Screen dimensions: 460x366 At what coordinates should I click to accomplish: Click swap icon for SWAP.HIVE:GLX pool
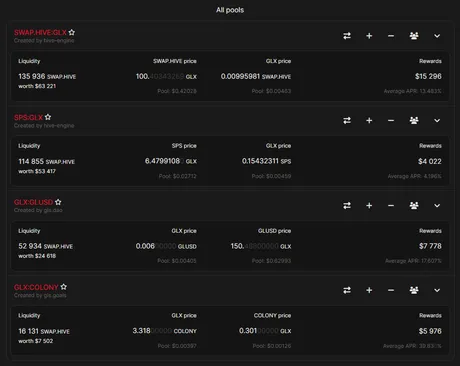[x=347, y=36]
